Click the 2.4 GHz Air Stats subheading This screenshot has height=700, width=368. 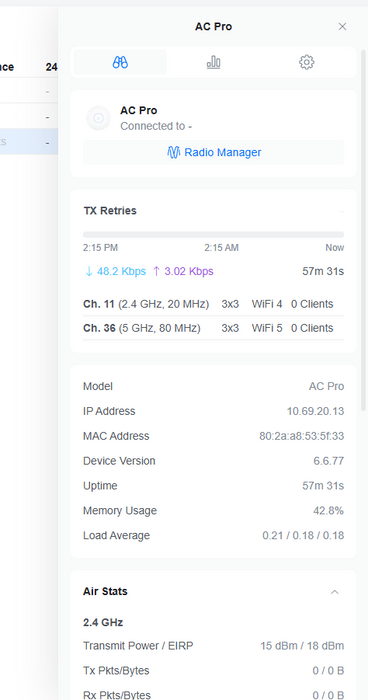point(103,622)
